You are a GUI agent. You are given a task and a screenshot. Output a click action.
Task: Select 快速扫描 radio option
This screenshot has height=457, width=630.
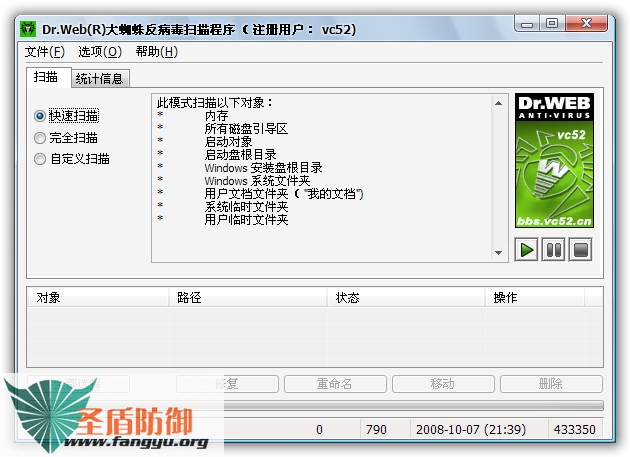tap(67, 116)
